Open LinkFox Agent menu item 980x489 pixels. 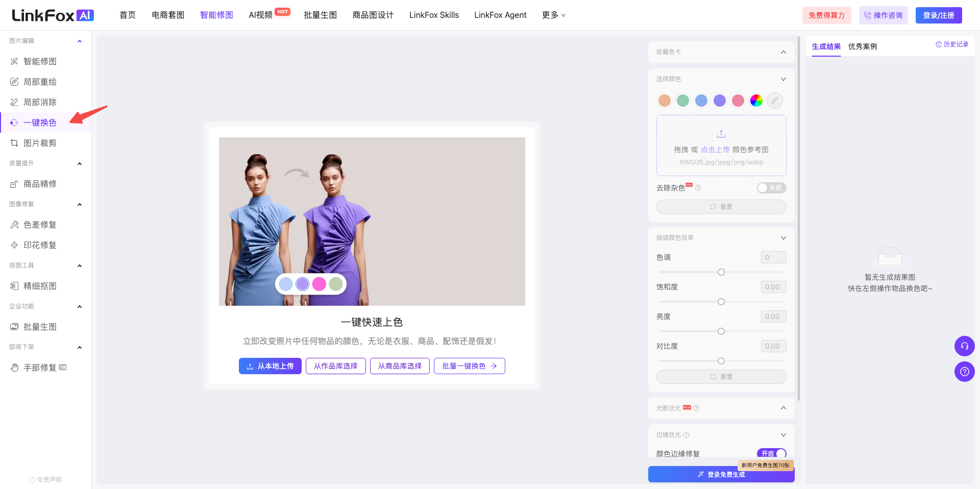coord(500,15)
